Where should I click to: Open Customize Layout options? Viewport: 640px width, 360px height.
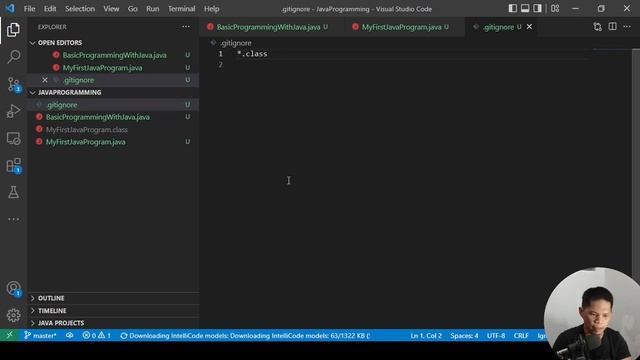click(x=555, y=8)
